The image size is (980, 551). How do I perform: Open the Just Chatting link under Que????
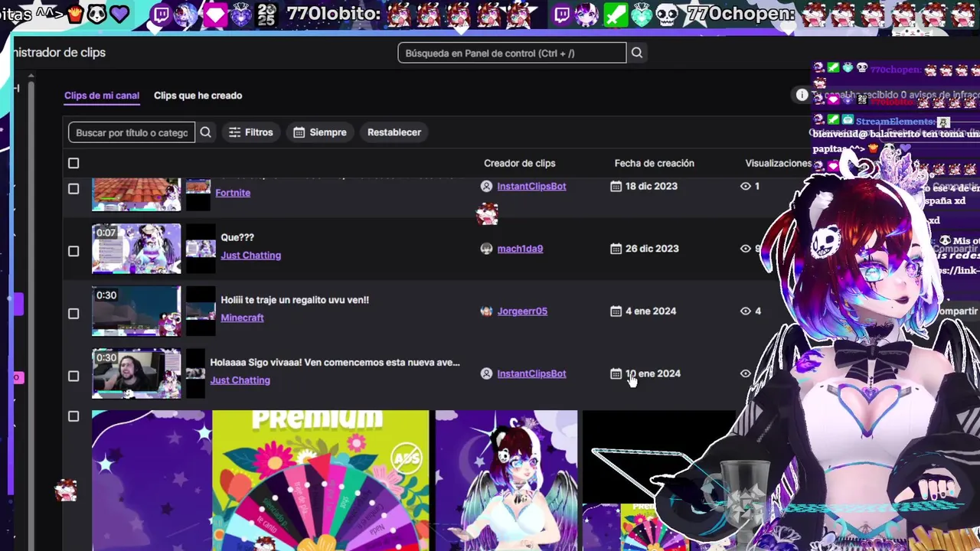click(250, 255)
